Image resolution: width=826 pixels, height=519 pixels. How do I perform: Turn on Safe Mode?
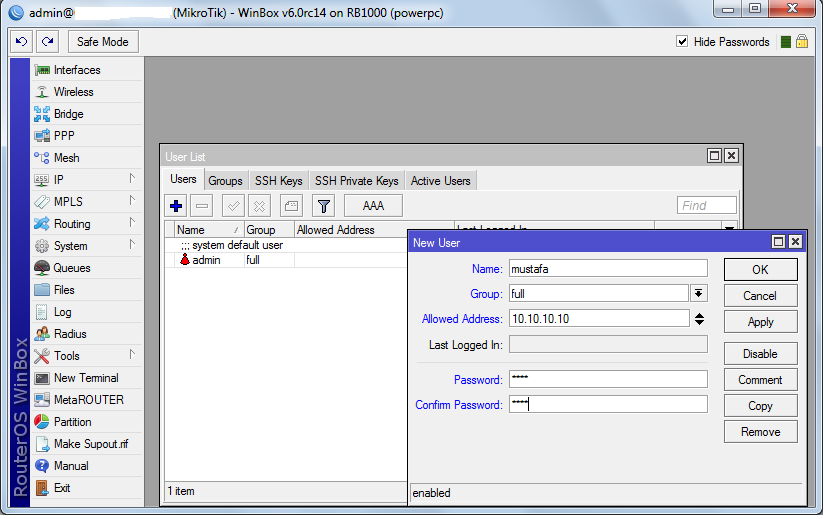pyautogui.click(x=102, y=42)
